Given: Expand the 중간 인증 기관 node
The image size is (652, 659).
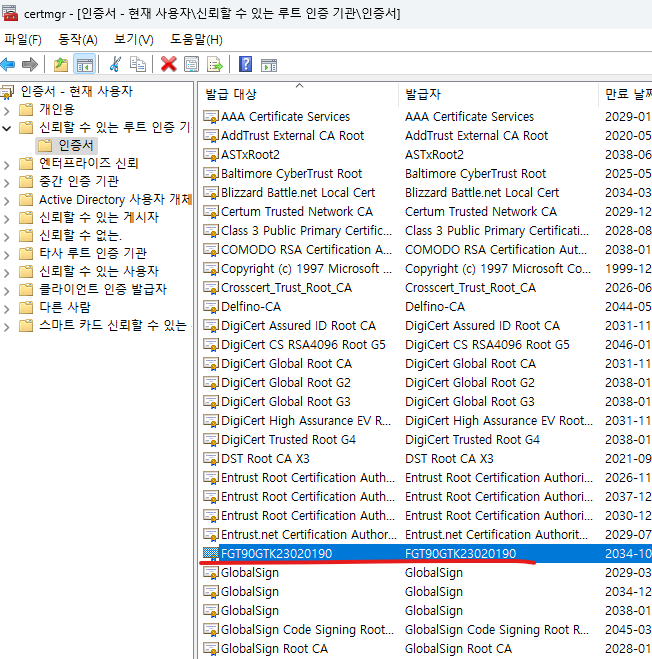Looking at the screenshot, I should (x=7, y=182).
